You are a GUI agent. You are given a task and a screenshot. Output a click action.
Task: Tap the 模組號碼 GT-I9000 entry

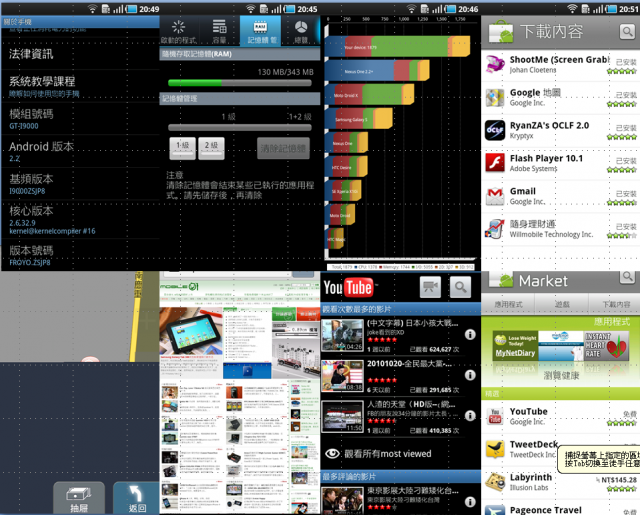[80, 119]
